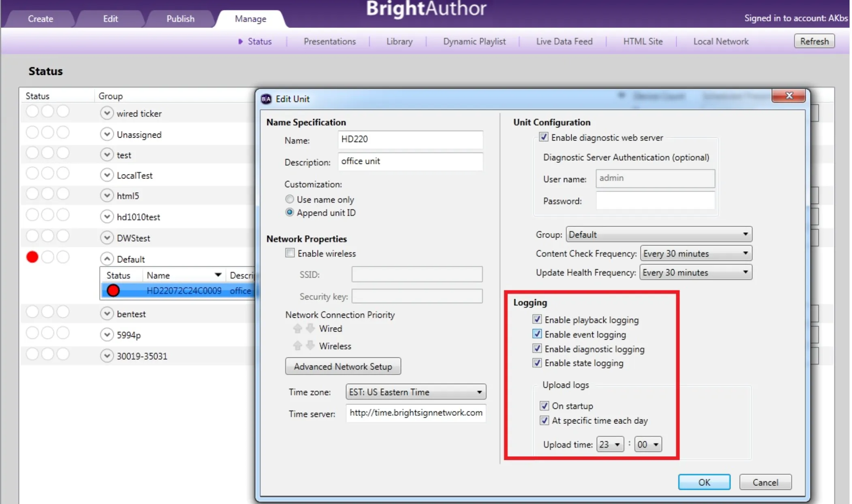Image resolution: width=852 pixels, height=504 pixels.
Task: Click the SSID input field
Action: tap(417, 274)
